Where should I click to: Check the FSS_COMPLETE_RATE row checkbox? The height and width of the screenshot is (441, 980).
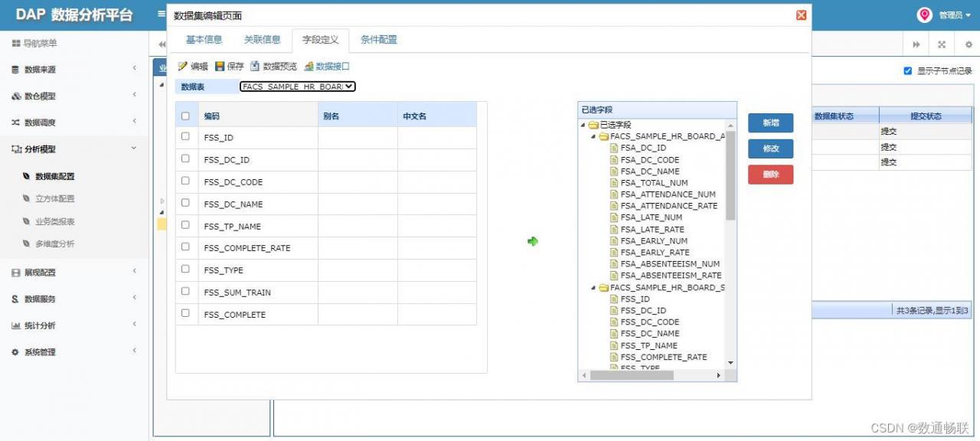[185, 247]
